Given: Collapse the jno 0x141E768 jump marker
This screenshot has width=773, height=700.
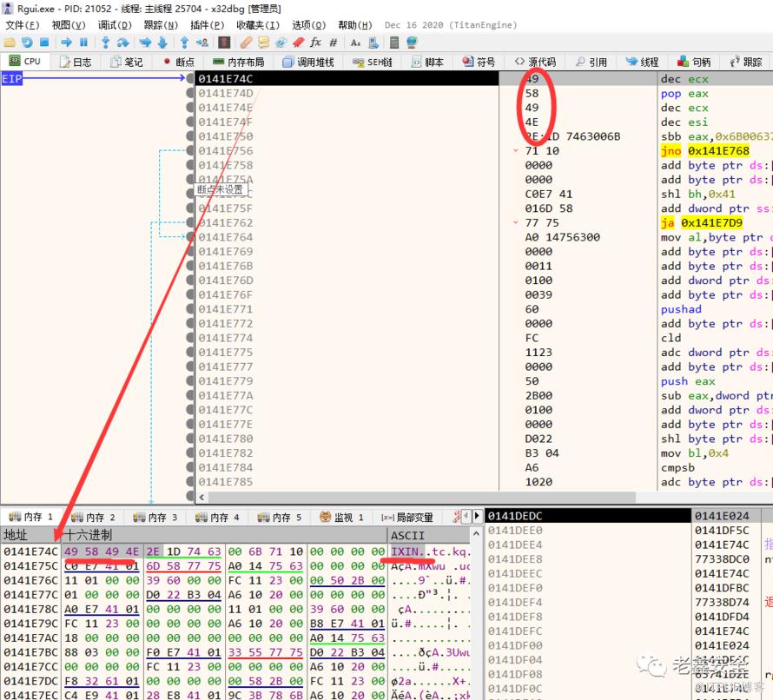Looking at the screenshot, I should pos(517,151).
